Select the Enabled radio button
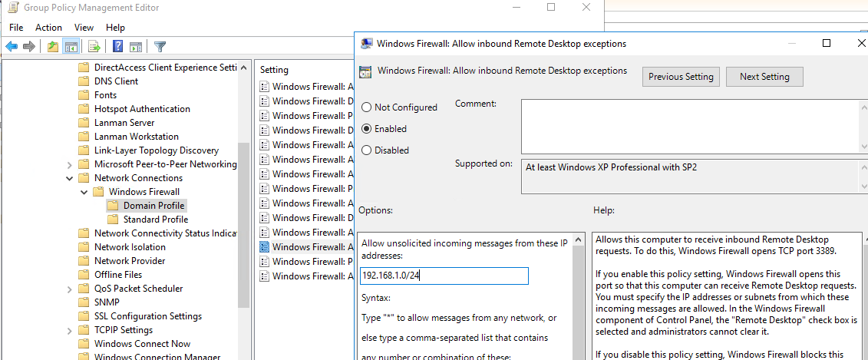 [x=366, y=129]
